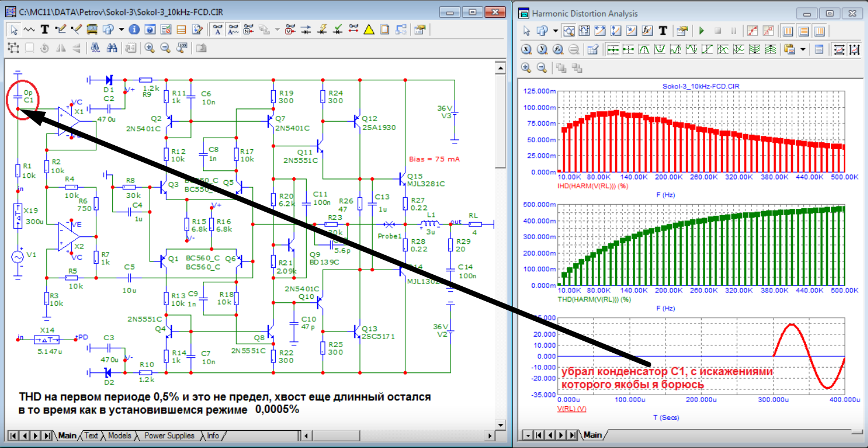Viewport: 868px width, 448px height.
Task: Open schematic Properties icon at toolbar end
Action: pos(419,29)
